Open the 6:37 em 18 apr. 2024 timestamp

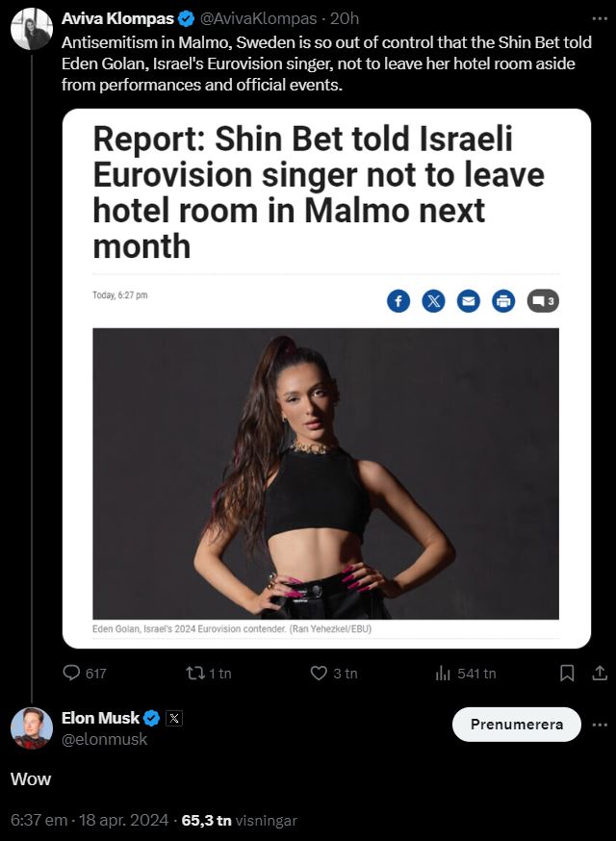pos(90,820)
